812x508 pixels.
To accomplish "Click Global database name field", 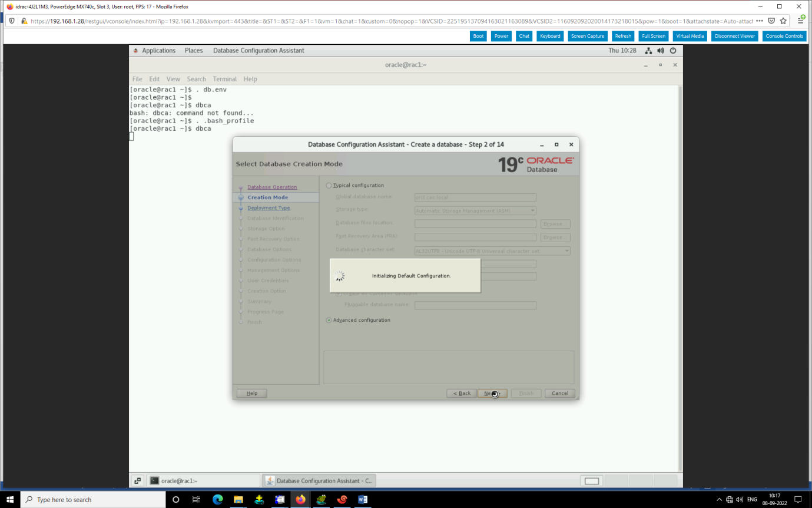I will click(x=475, y=197).
